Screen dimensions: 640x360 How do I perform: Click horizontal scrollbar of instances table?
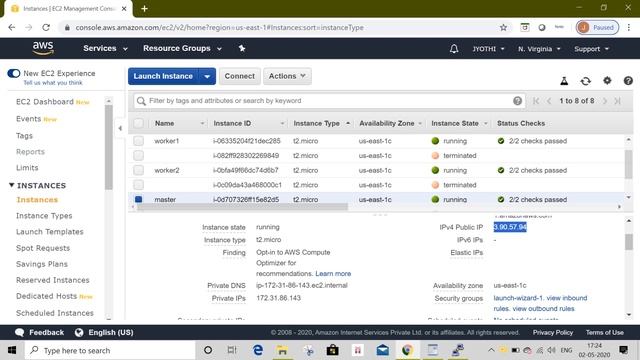click(242, 207)
